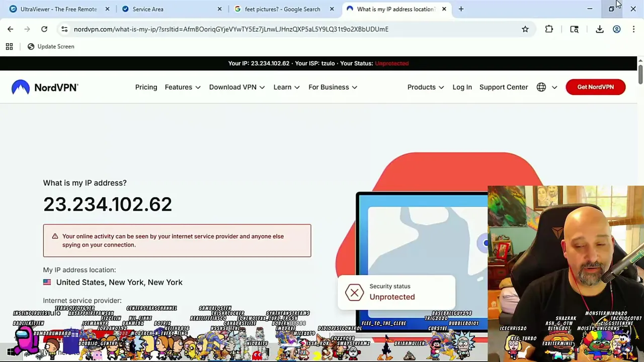Click the Security status Unprotected card
This screenshot has width=644, height=362.
pos(396,292)
